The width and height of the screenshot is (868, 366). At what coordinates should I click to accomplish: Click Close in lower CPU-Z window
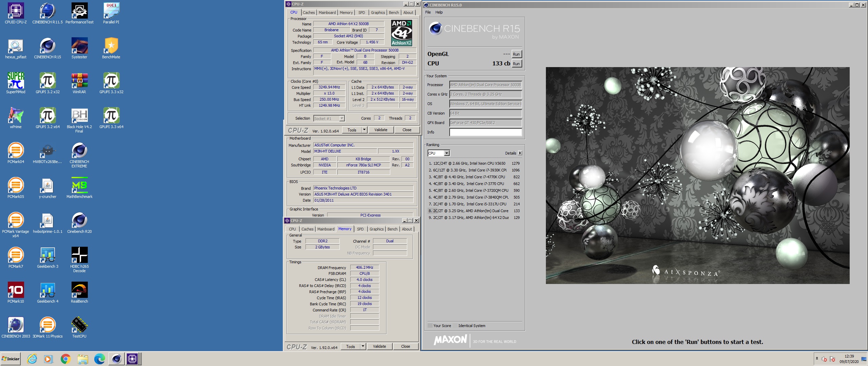(x=406, y=346)
